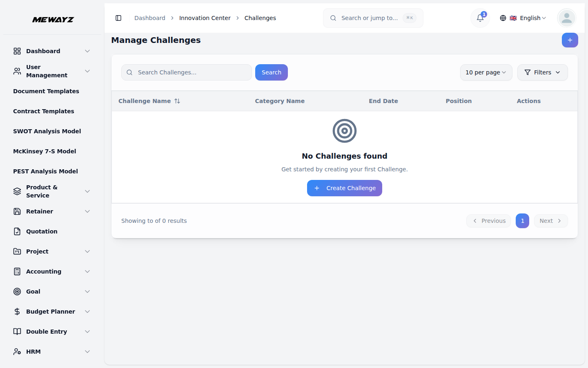Expand the Double Entry chevron
The width and height of the screenshot is (588, 368).
coord(87,332)
